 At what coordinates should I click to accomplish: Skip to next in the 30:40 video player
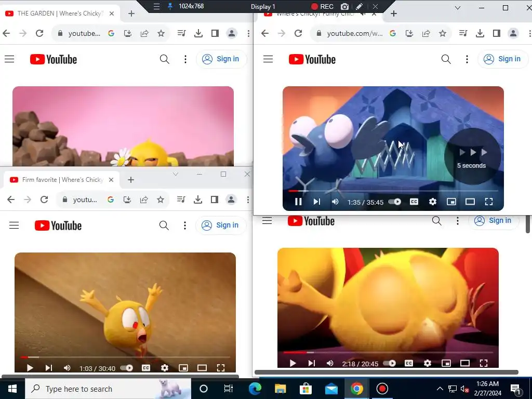pos(49,368)
